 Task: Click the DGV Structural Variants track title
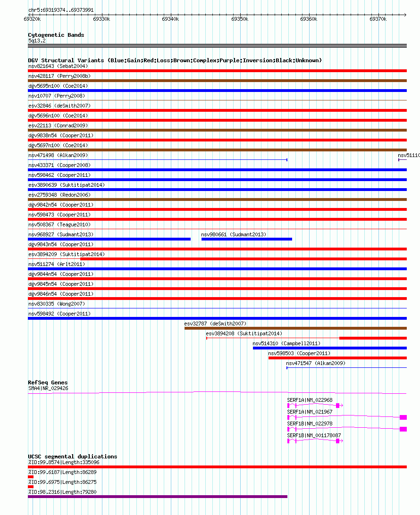(x=175, y=60)
